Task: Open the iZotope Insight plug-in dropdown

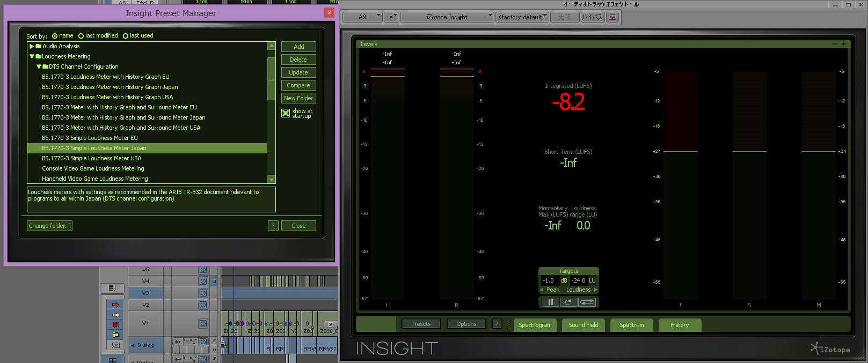Action: click(447, 17)
